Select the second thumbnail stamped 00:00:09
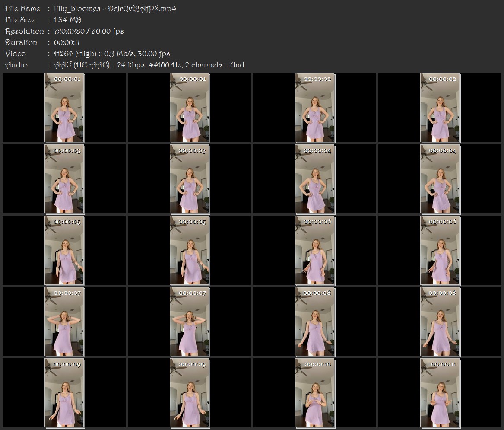Screen dimensions: 504x430 click(190, 393)
